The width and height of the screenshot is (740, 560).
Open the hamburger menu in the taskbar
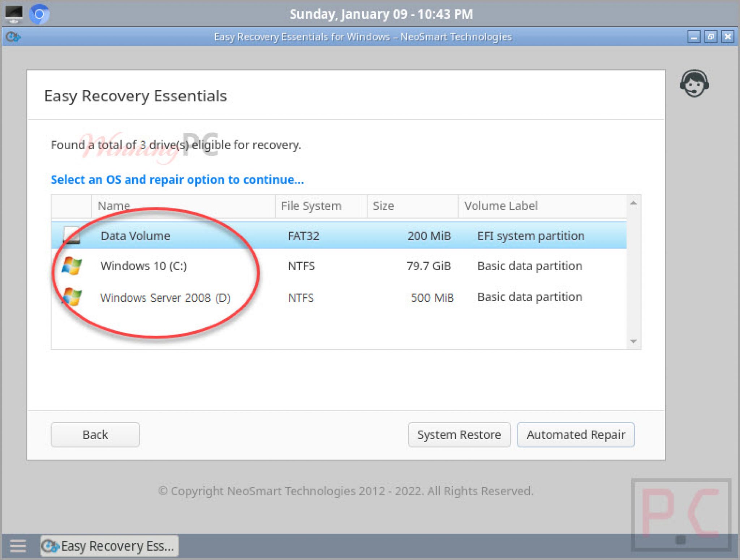18,546
